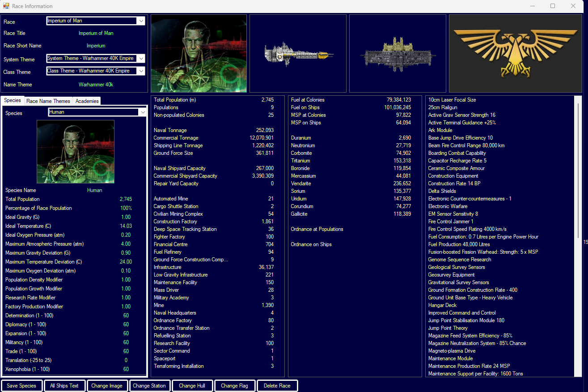
Task: Click the Race Information window app icon
Action: (x=6, y=6)
